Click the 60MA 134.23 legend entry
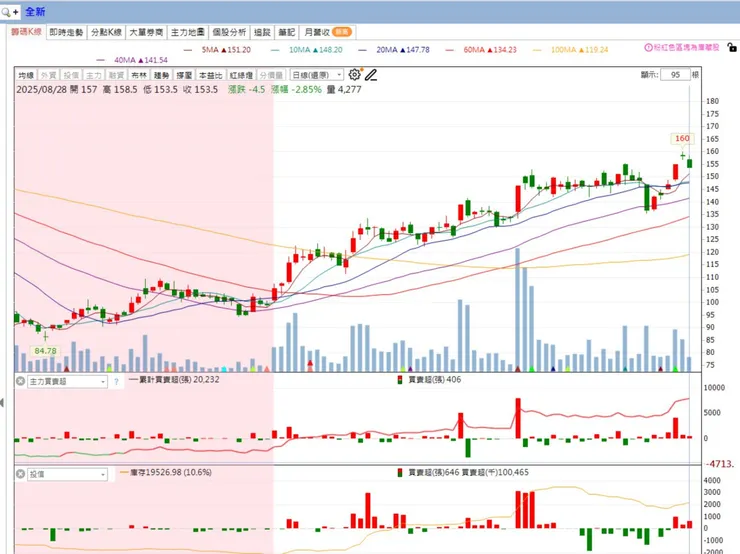740x554 pixels. 481,50
